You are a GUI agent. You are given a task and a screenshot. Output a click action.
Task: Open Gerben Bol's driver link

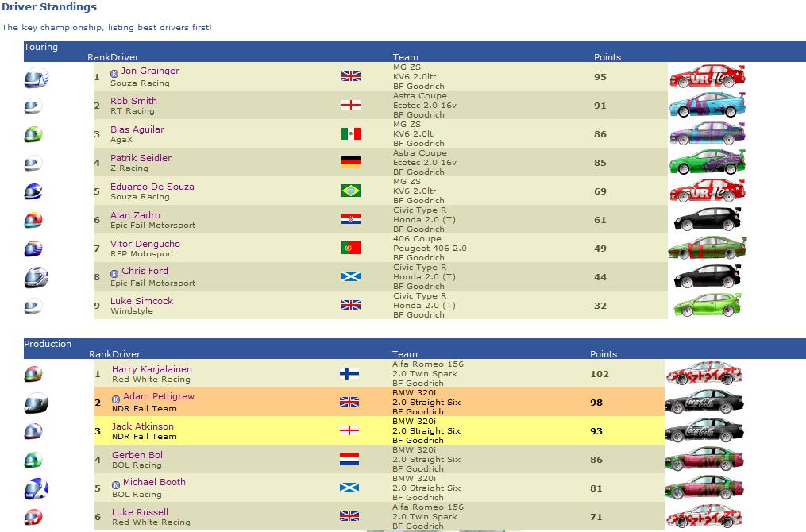pyautogui.click(x=137, y=455)
